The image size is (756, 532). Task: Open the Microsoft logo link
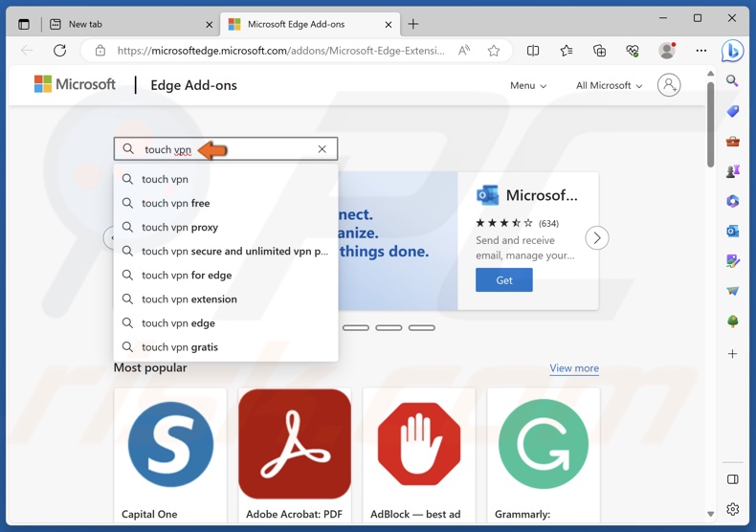[75, 84]
